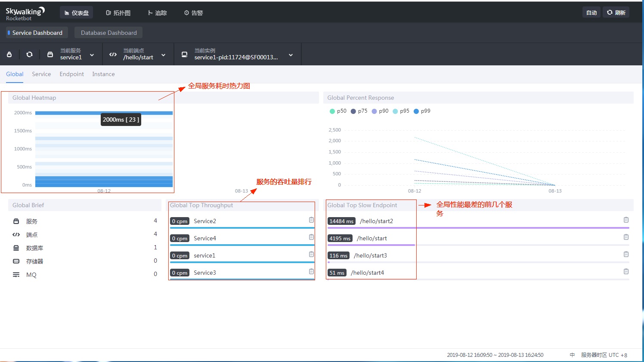Copy Service4 name via clipboard icon
This screenshot has width=644, height=362.
pos(311,237)
